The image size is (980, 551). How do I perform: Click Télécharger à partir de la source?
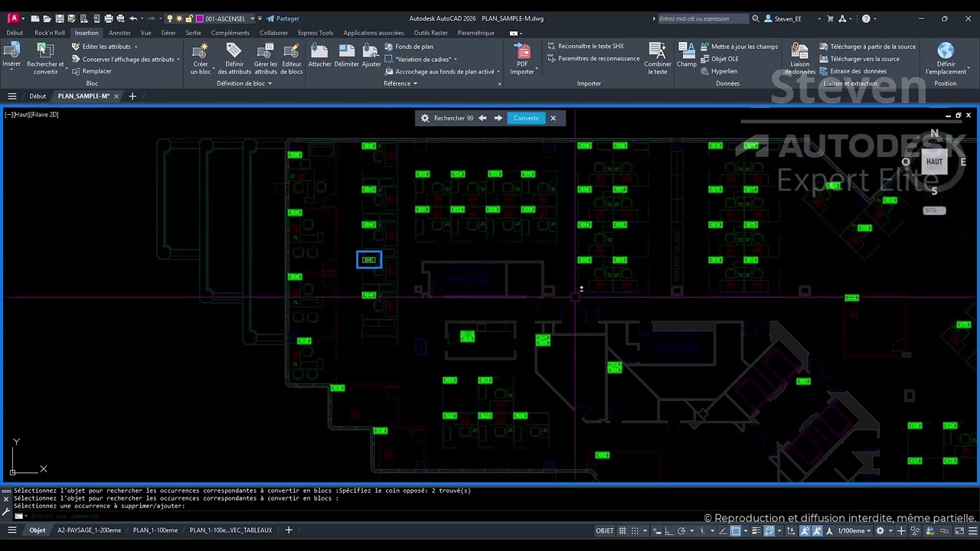pos(867,47)
